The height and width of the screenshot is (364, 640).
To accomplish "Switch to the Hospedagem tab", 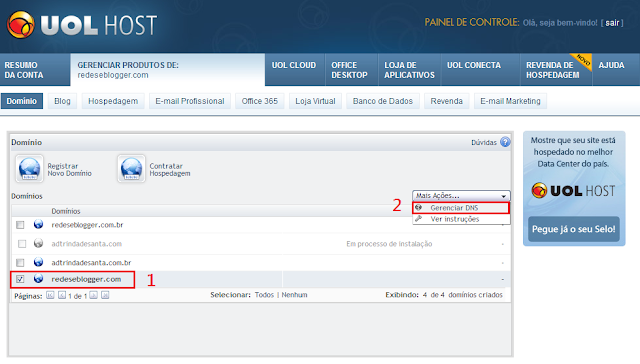I will (x=113, y=101).
